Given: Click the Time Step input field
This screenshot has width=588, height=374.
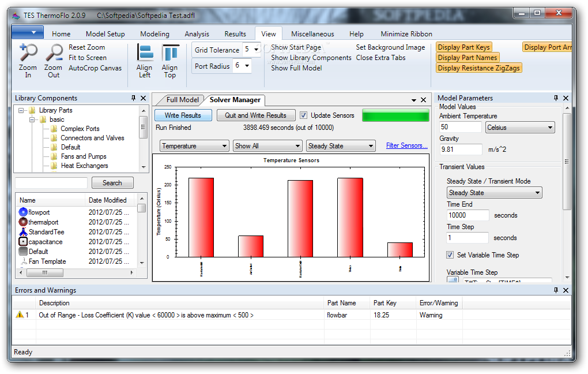Looking at the screenshot, I should click(468, 238).
